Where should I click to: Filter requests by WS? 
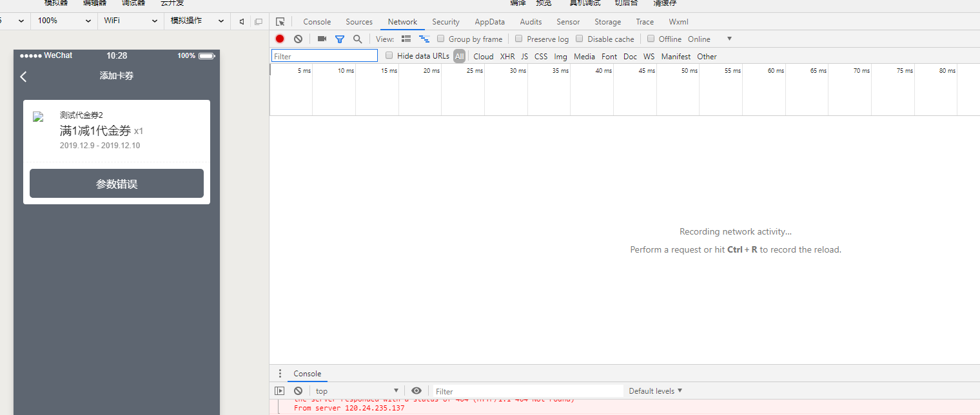(x=649, y=57)
